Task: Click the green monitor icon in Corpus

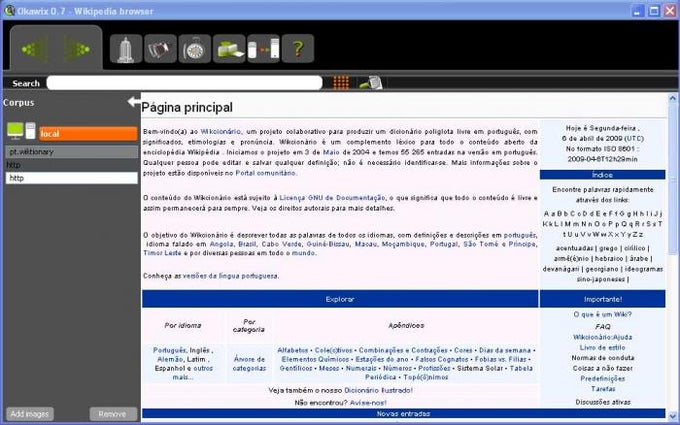Action: pos(16,131)
